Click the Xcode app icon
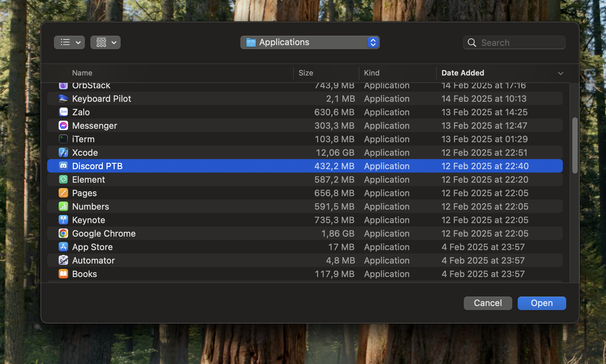The height and width of the screenshot is (364, 606). point(63,152)
